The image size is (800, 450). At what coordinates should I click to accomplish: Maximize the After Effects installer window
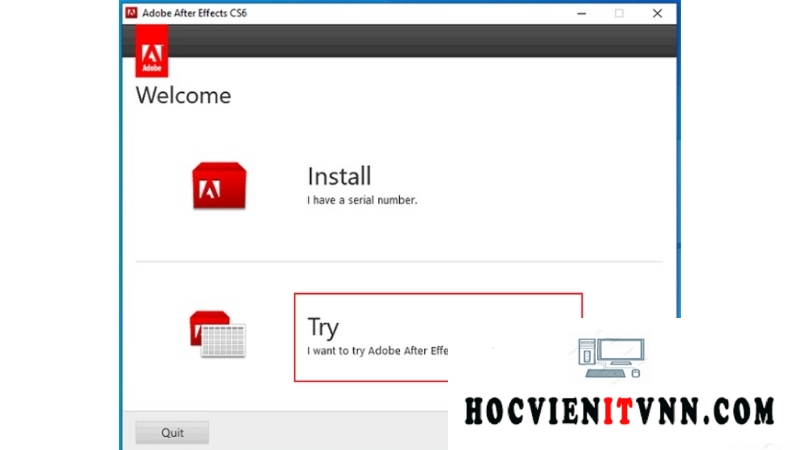click(619, 13)
